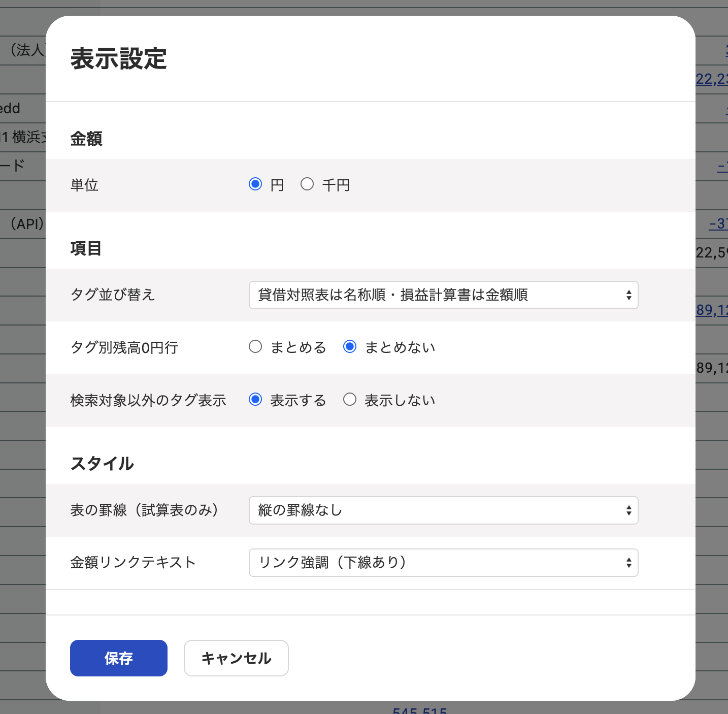The height and width of the screenshot is (714, 728).
Task: Select 表示する for 検索対象以外のタグ表示
Action: click(255, 400)
